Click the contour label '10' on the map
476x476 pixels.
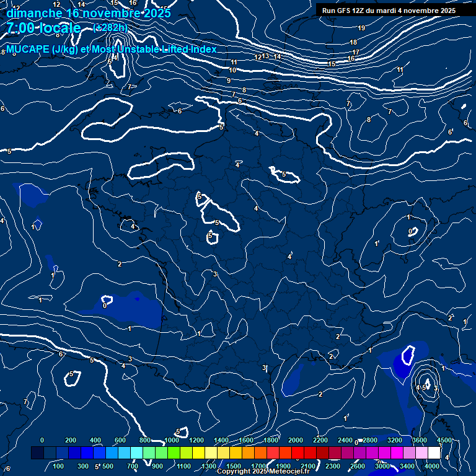(232, 70)
